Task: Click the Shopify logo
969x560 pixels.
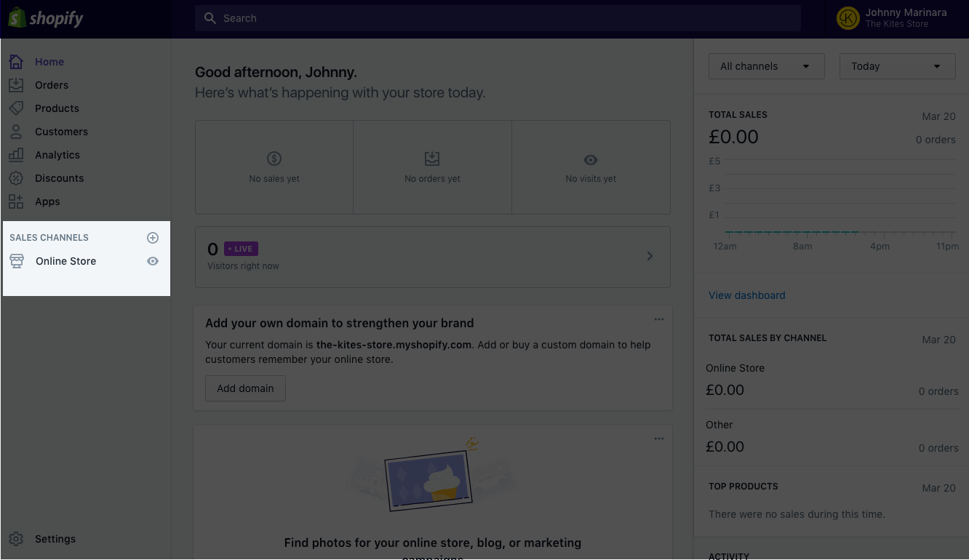Action: [45, 17]
